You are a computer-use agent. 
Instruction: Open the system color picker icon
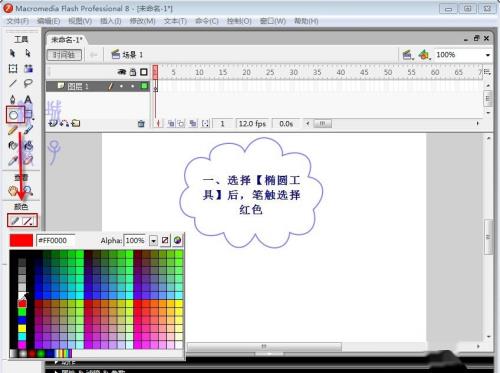pyautogui.click(x=177, y=240)
